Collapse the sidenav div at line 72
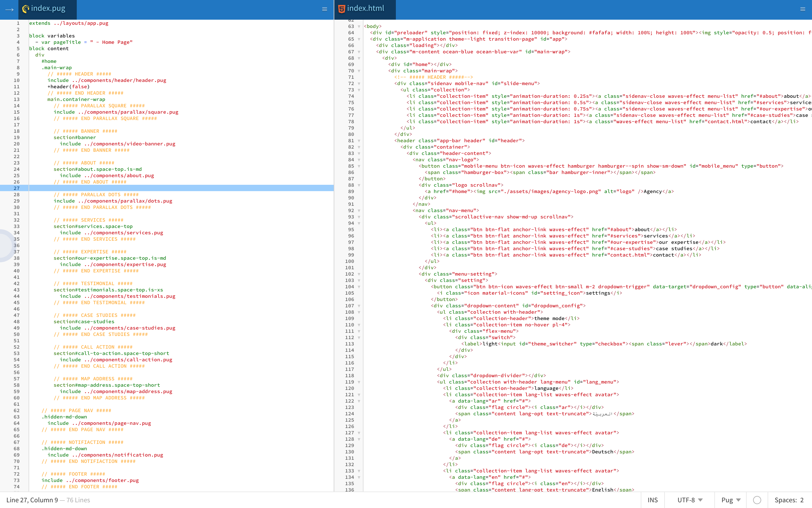Viewport: 812px width, 508px height. (359, 84)
